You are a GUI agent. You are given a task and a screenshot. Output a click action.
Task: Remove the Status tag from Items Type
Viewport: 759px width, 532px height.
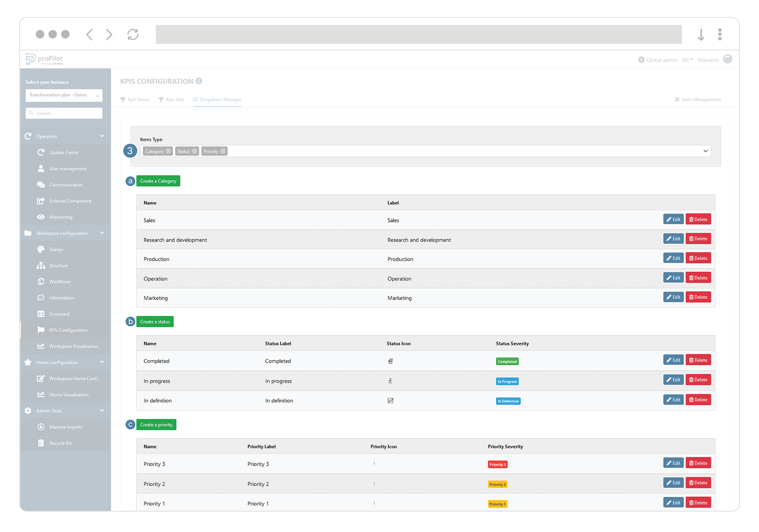[x=195, y=151]
